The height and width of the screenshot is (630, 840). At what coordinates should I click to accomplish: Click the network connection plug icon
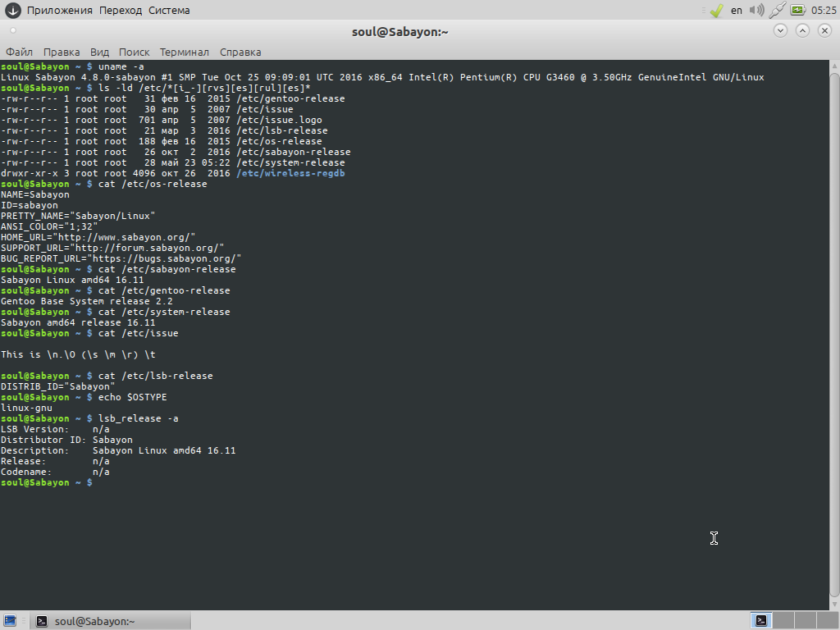(x=777, y=10)
